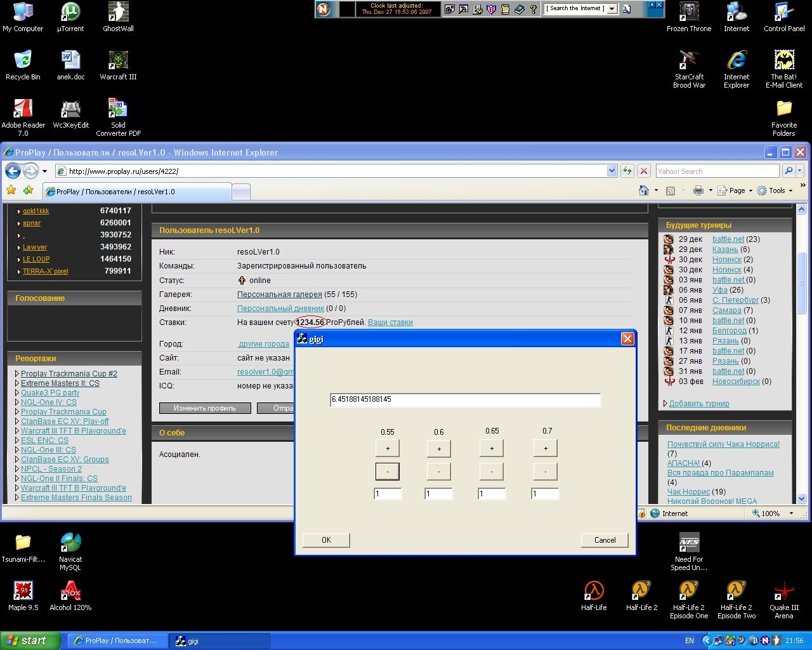Select gigi in the taskbar

[x=219, y=640]
